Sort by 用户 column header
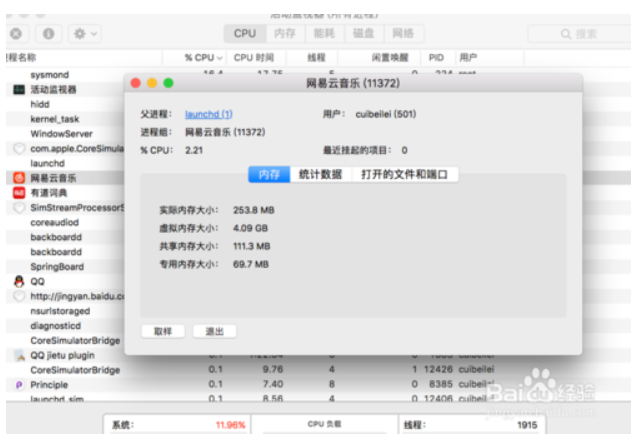 [468, 58]
